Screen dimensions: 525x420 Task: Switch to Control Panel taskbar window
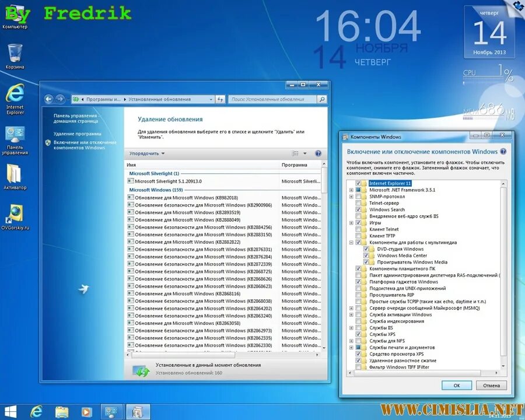[x=111, y=412]
